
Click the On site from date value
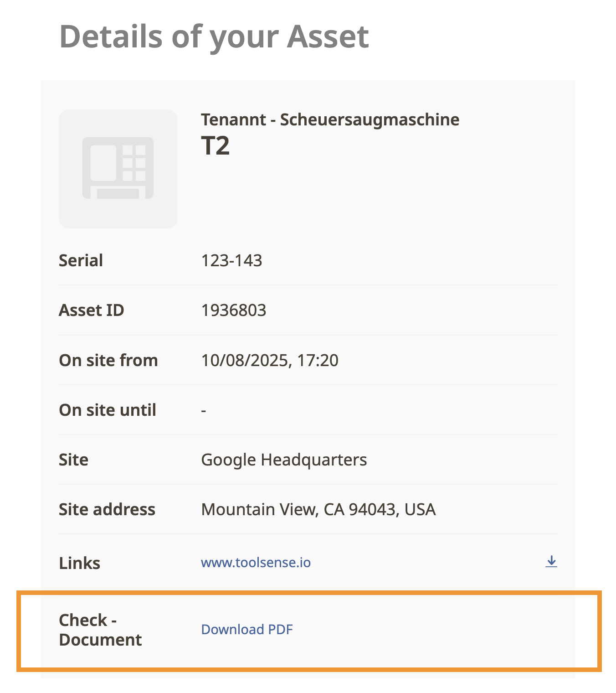[x=270, y=360]
